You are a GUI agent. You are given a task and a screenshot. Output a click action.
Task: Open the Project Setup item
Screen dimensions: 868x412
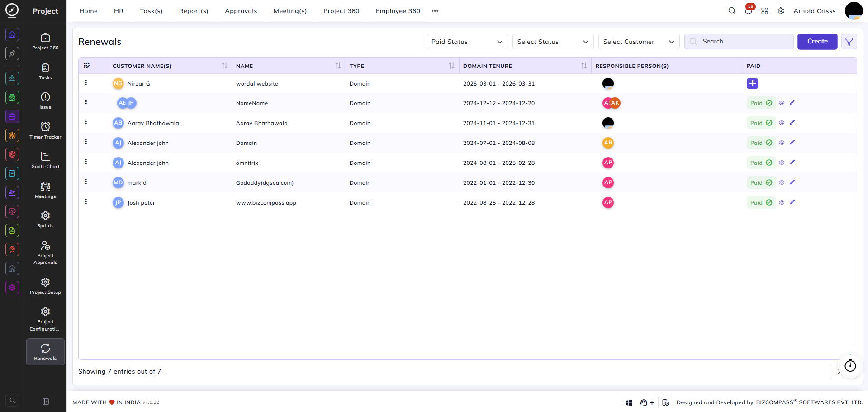45,286
